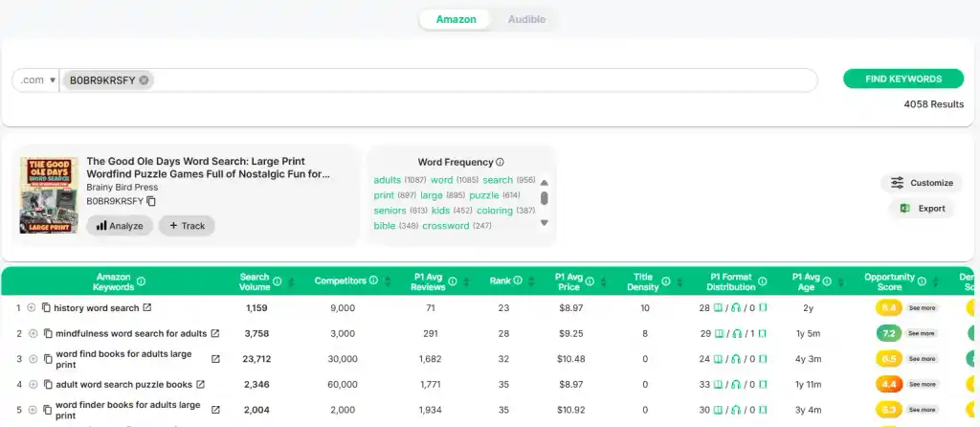Expand 'word find books for adults' row
This screenshot has height=427, width=980.
point(33,359)
